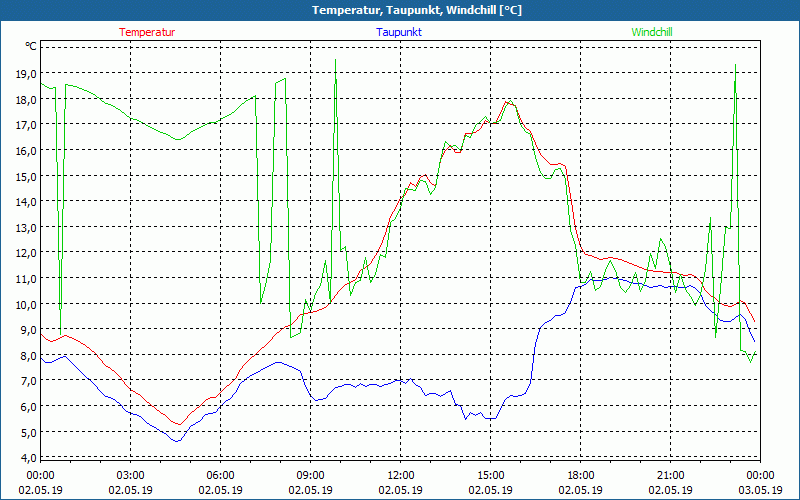Click the '9,0' y-axis value
Image resolution: width=800 pixels, height=500 pixels.
[29, 330]
